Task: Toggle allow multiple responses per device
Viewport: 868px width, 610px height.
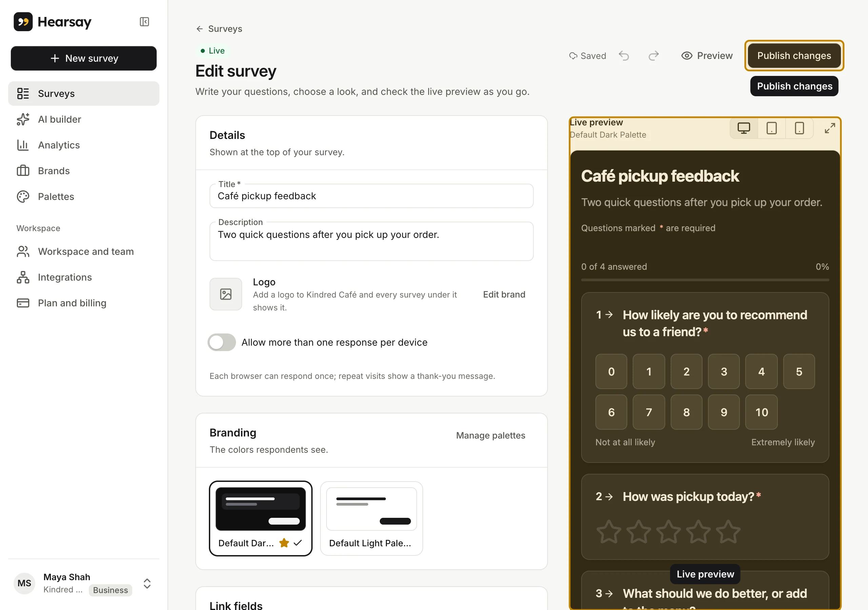Action: click(x=221, y=342)
